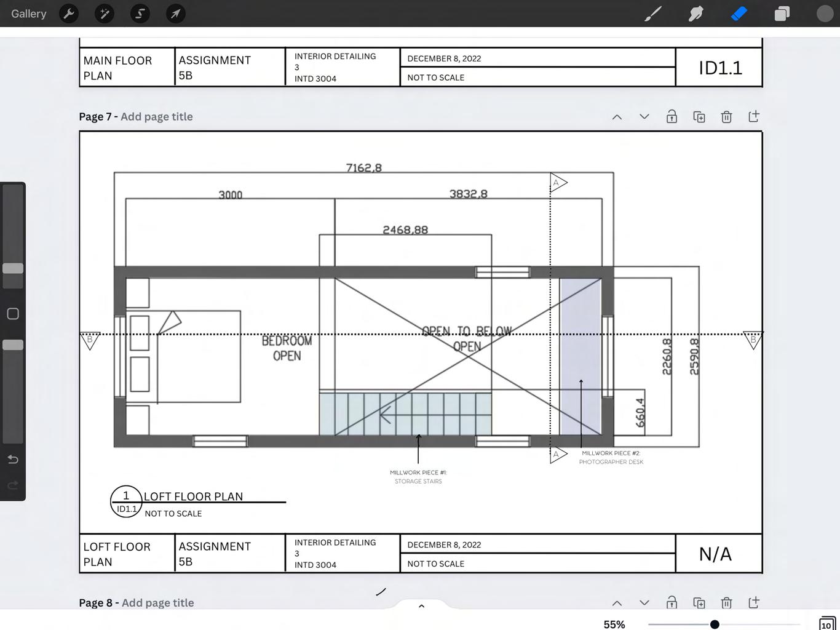Open the Actions wrench menu
The height and width of the screenshot is (630, 840).
click(69, 14)
